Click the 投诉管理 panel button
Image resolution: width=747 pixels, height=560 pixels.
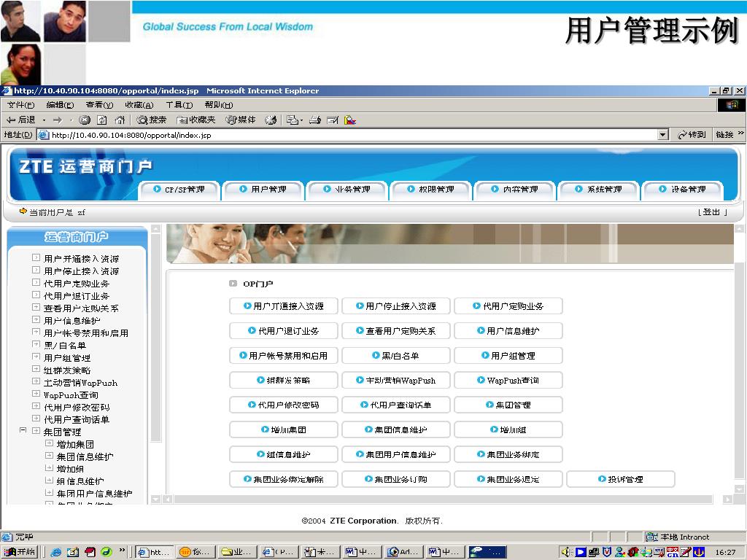point(621,480)
